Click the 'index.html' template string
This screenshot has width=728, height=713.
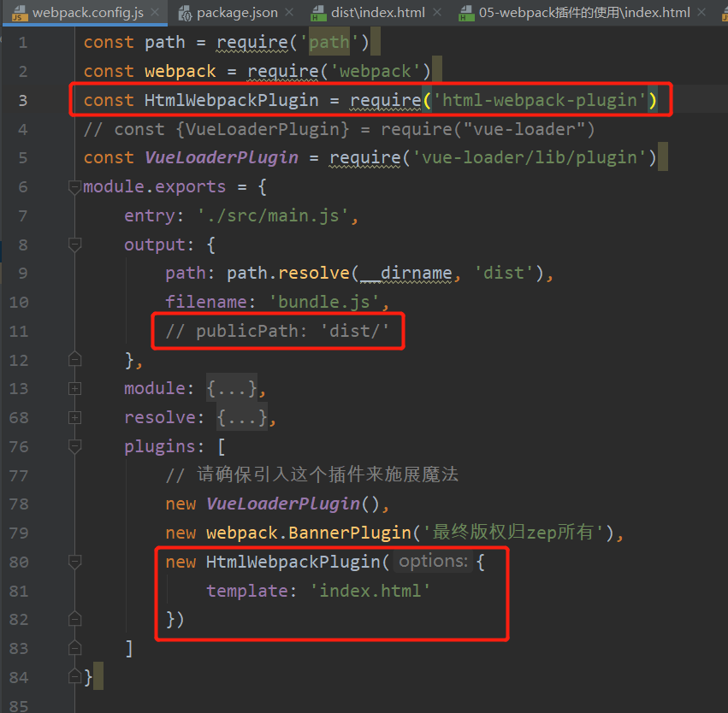pyautogui.click(x=370, y=591)
